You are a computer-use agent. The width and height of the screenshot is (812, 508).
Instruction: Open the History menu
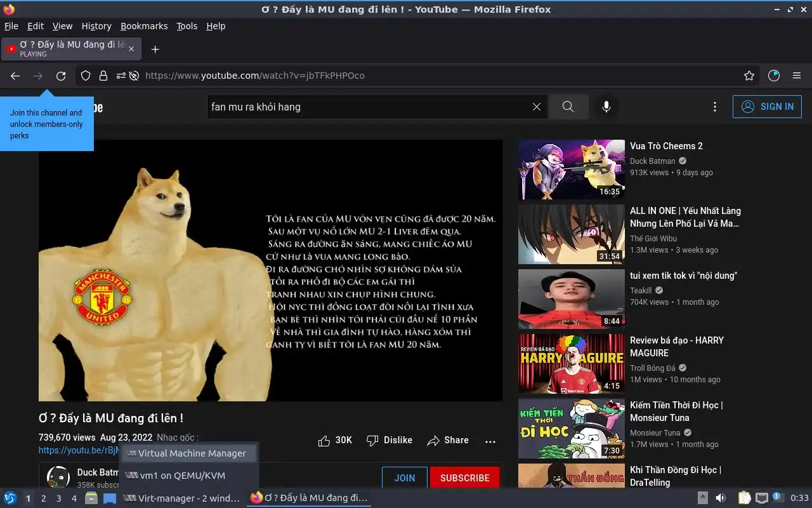point(96,26)
